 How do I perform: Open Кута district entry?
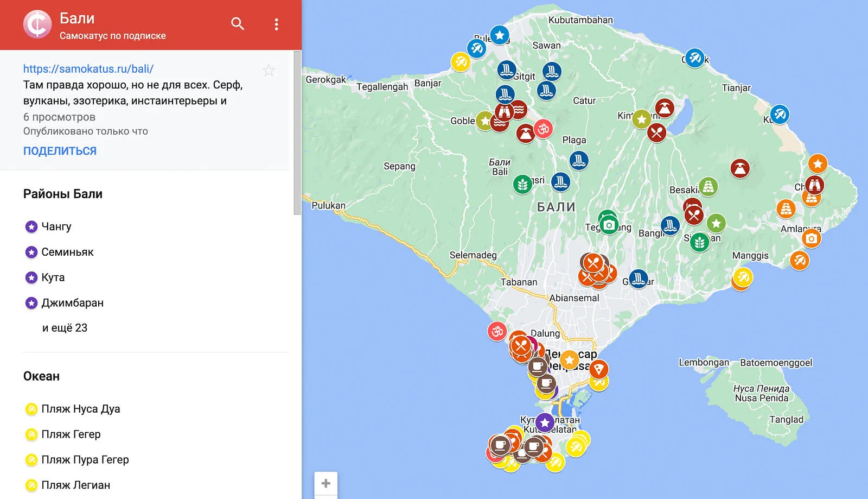[x=53, y=277]
